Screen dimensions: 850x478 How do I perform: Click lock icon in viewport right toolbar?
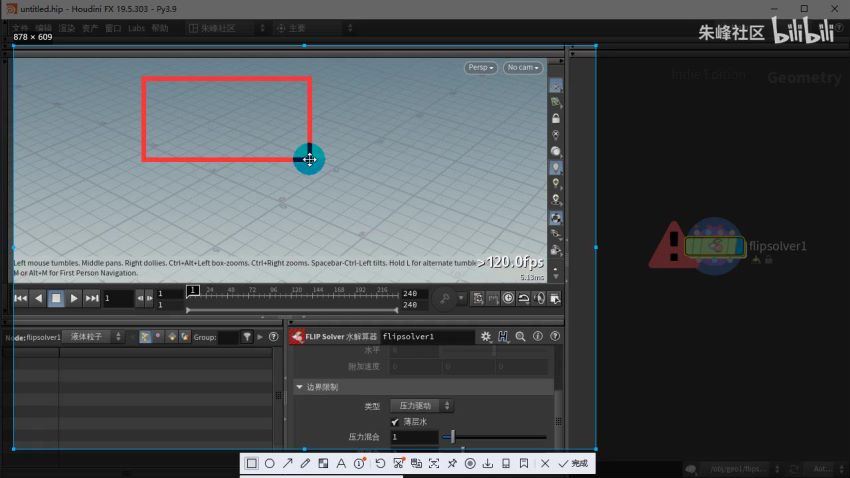tap(556, 118)
